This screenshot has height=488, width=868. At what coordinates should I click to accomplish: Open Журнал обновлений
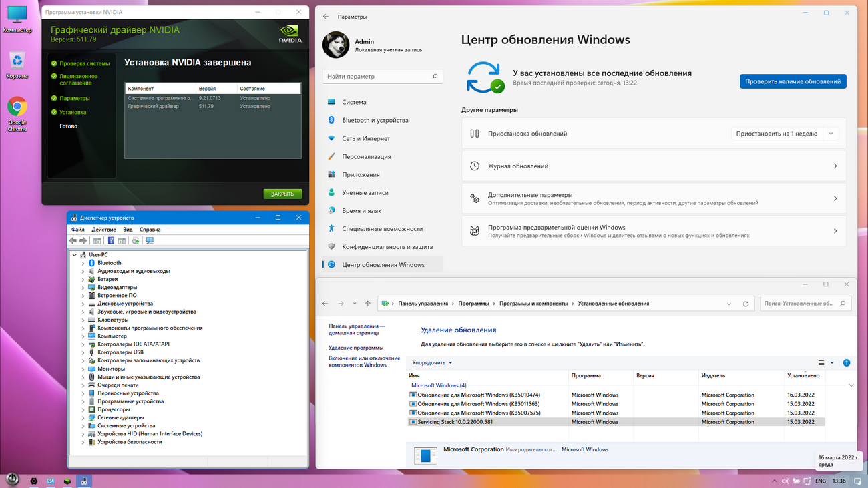tap(654, 166)
